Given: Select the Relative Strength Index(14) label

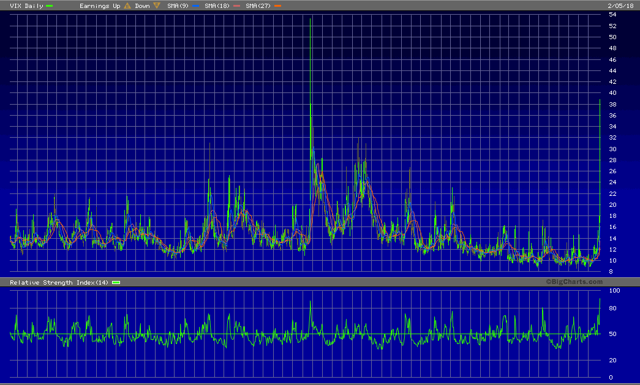Looking at the screenshot, I should 59,283.
